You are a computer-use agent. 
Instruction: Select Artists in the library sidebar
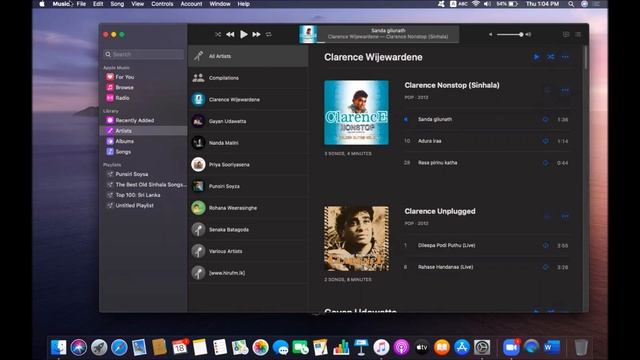coord(143,131)
